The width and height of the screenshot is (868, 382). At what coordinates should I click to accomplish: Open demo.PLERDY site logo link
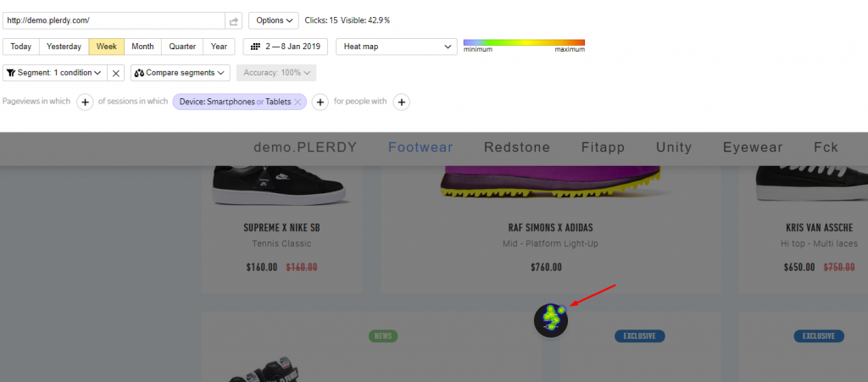coord(305,147)
